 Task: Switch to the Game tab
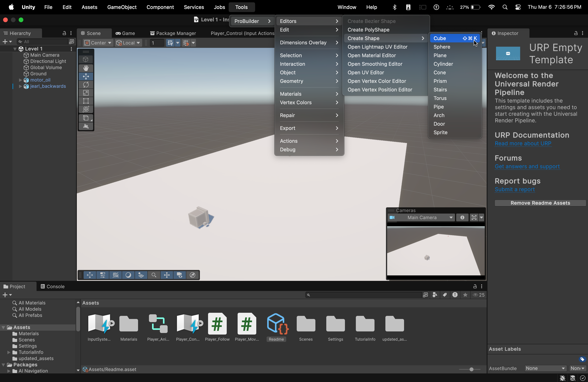pyautogui.click(x=125, y=33)
